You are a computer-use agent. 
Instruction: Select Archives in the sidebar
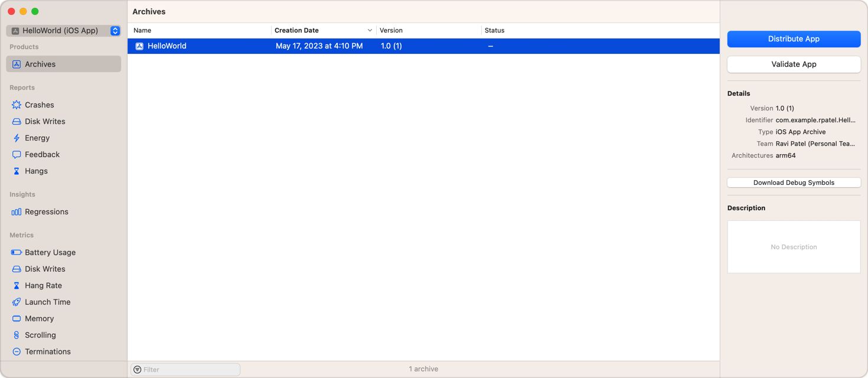coord(64,64)
